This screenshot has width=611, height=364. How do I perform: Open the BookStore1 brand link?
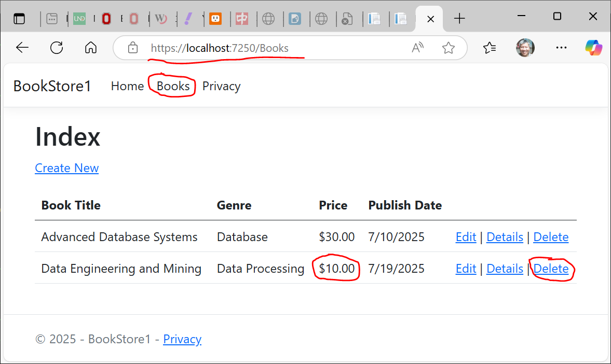coord(52,86)
